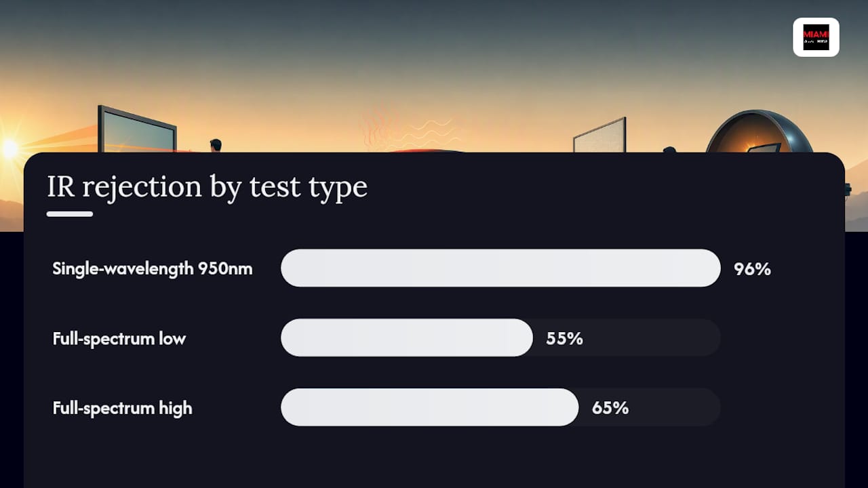This screenshot has height=488, width=868.
Task: Select the Single-wavelength 950nm label
Action: 153,268
